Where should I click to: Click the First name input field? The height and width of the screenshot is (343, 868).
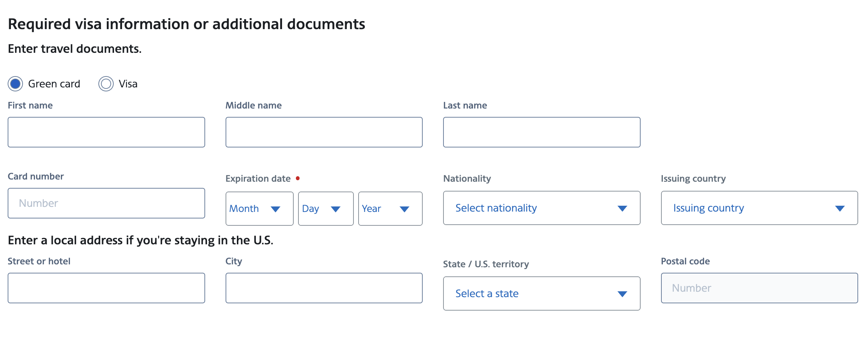[x=106, y=132]
